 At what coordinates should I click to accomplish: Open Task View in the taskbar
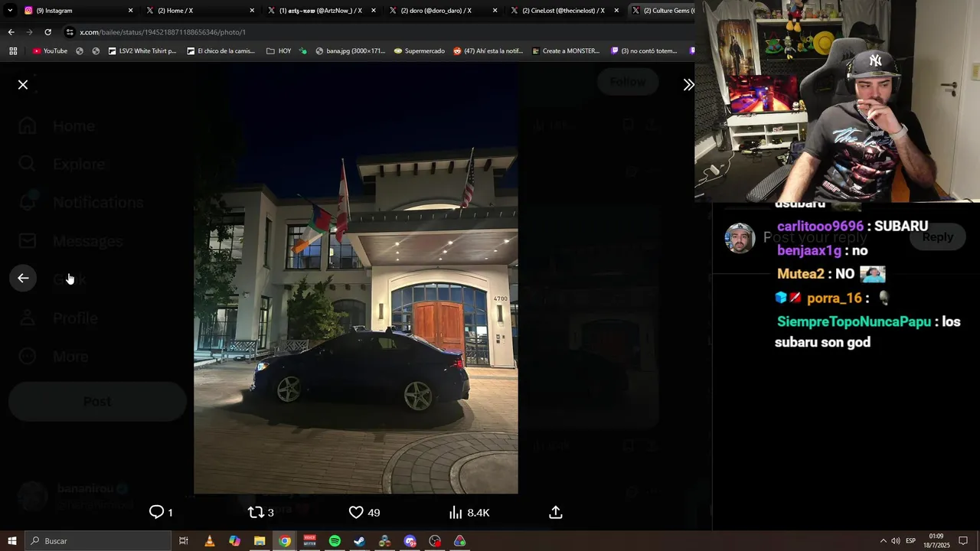click(x=184, y=541)
